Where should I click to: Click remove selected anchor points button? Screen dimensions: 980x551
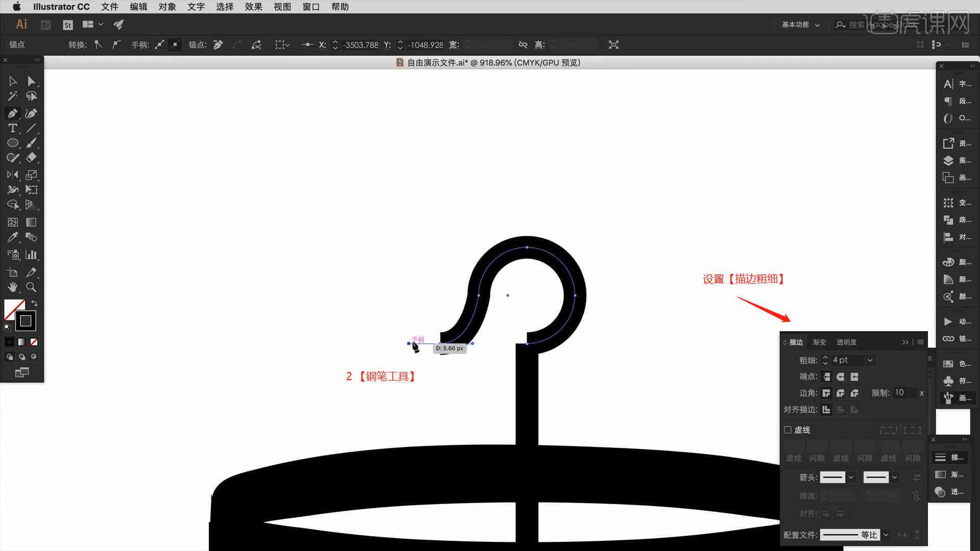pyautogui.click(x=218, y=45)
